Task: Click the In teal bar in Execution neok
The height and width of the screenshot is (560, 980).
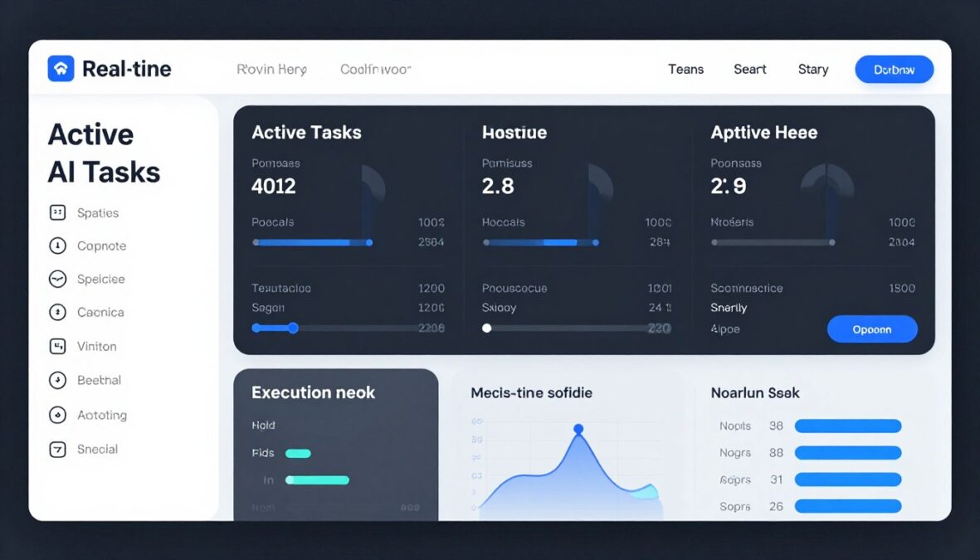Action: click(318, 480)
